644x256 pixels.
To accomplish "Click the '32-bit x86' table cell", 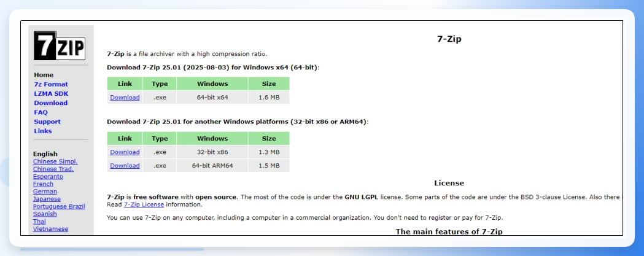I will [212, 152].
